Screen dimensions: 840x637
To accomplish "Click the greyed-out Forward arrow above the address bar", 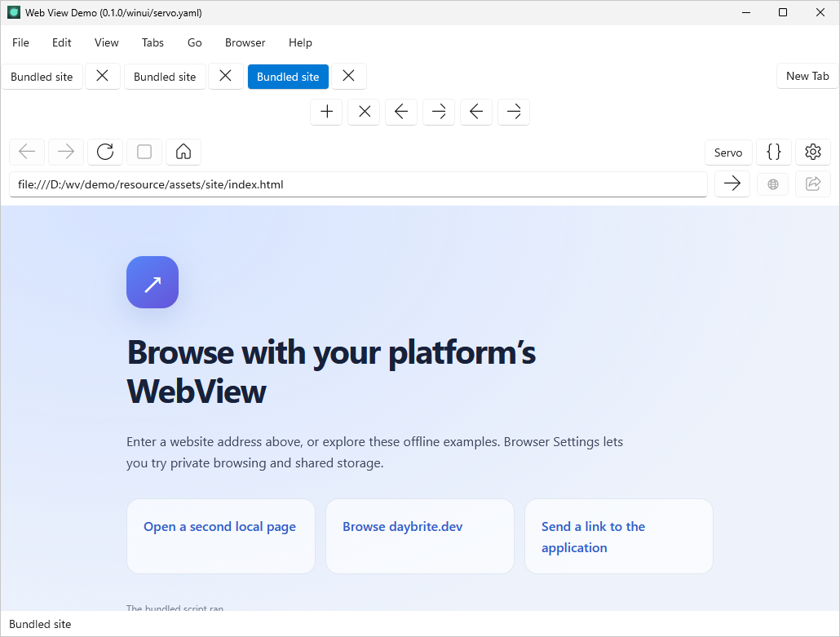I will [66, 153].
